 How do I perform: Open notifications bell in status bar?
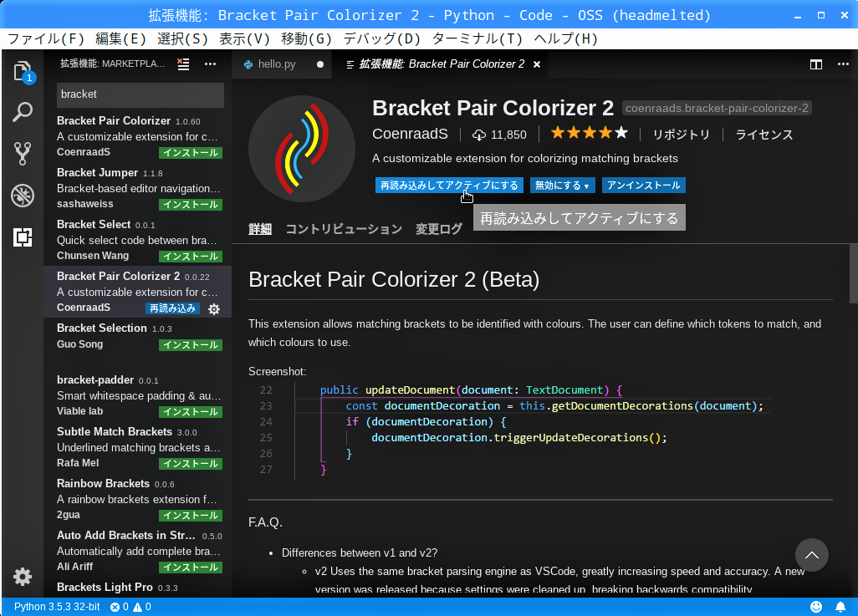coord(840,607)
